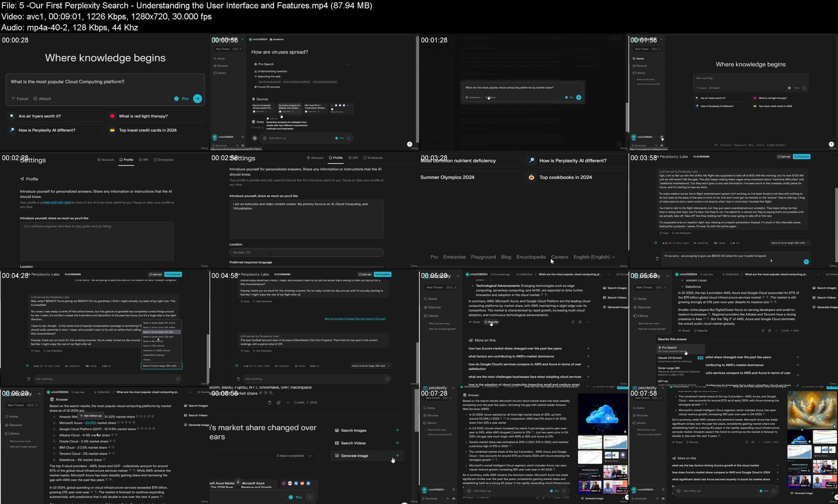Click the pplx-api button in the 00:03:58 frame
Image resolution: width=838 pixels, height=504 pixels.
pyautogui.click(x=784, y=156)
